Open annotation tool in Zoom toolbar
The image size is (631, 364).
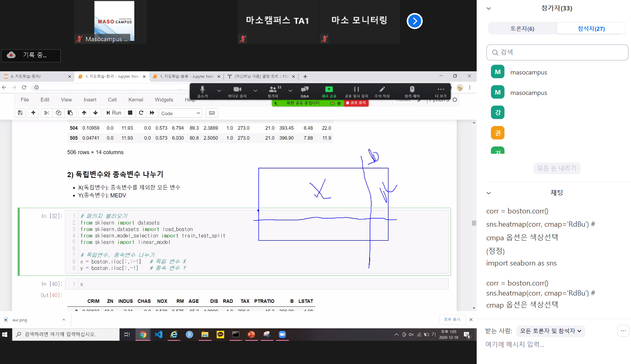click(x=382, y=91)
